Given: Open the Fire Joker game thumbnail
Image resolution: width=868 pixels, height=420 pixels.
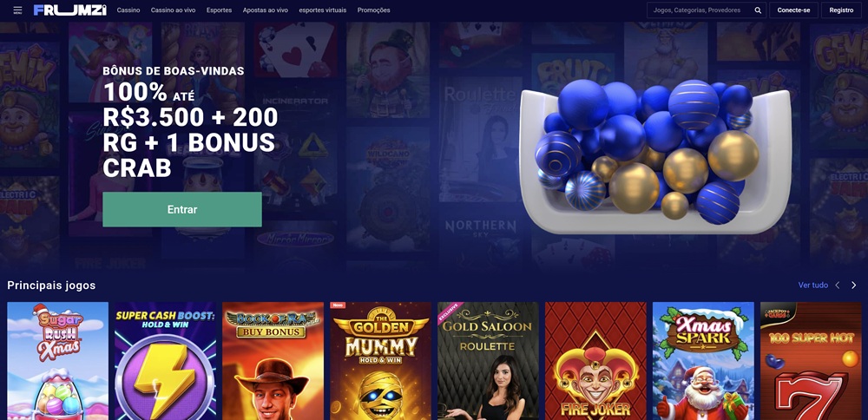Looking at the screenshot, I should [595, 361].
